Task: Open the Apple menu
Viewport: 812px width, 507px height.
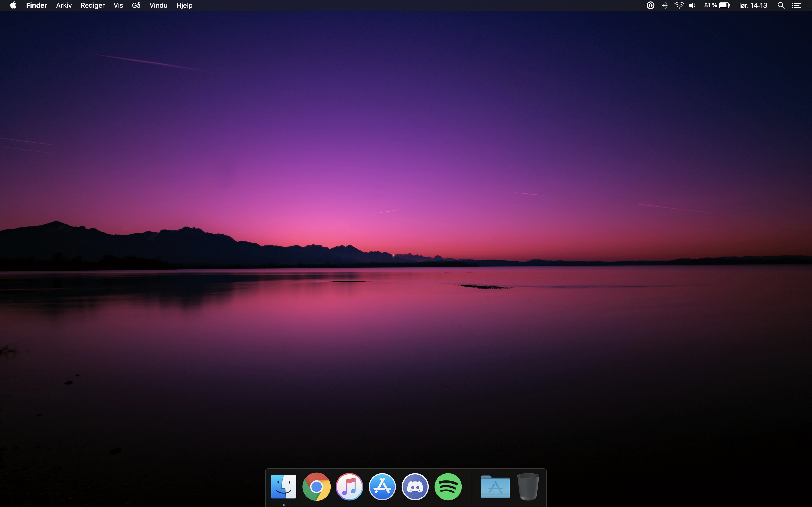Action: 13,5
